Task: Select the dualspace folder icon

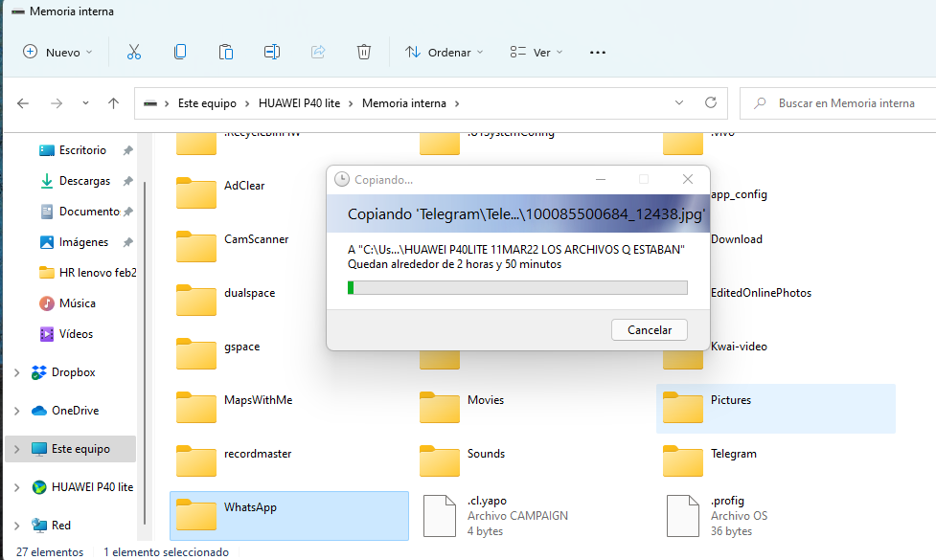Action: point(195,300)
